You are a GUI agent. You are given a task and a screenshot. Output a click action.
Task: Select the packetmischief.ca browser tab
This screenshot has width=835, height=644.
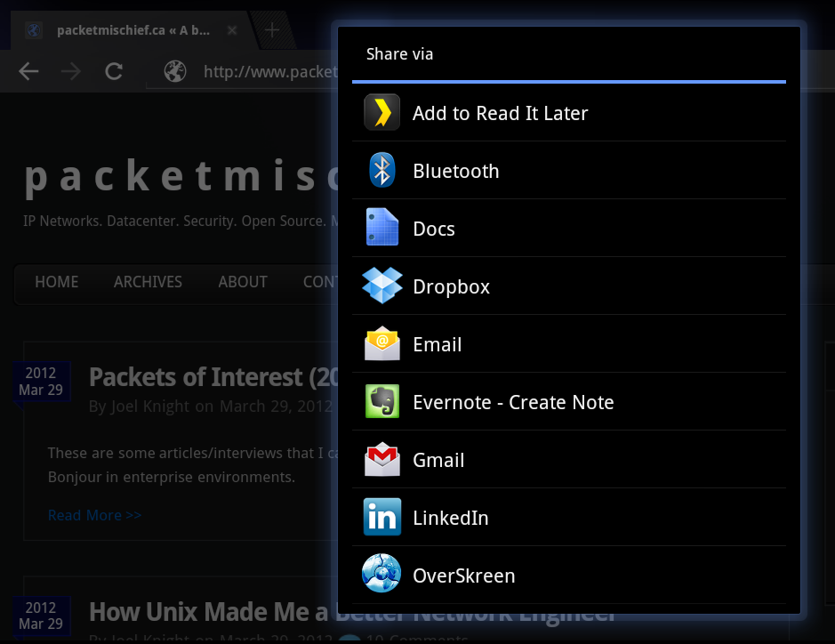coord(133,30)
